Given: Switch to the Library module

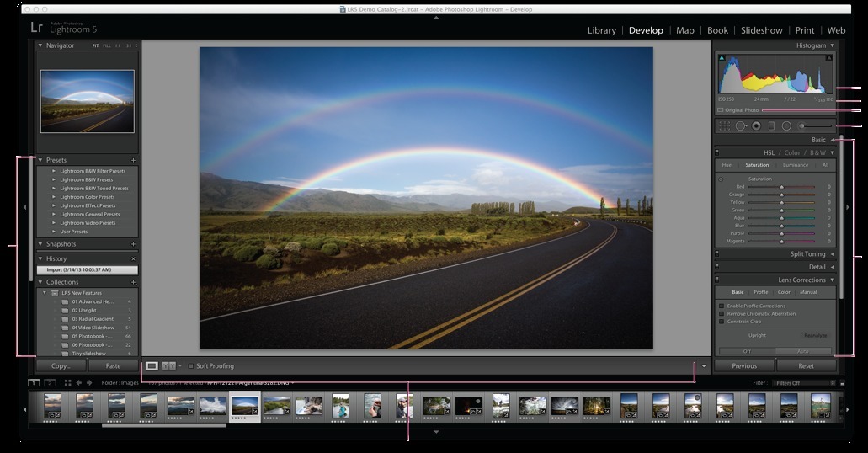Looking at the screenshot, I should [x=601, y=30].
